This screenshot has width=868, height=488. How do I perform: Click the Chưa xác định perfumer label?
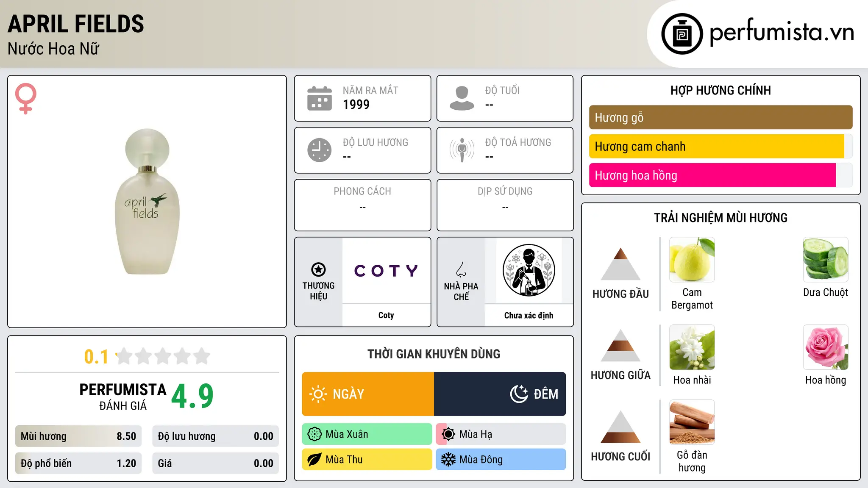(x=529, y=315)
